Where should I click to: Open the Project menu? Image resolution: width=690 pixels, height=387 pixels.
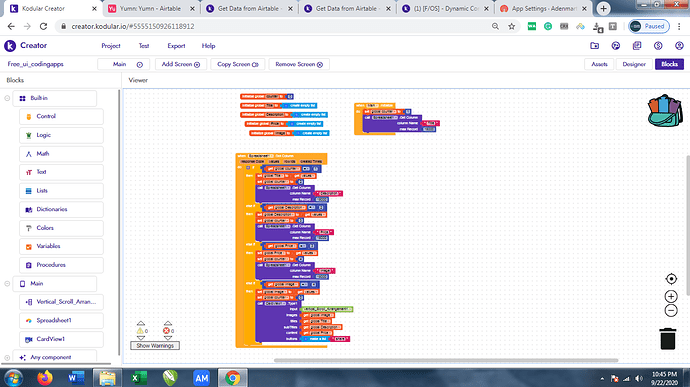[x=111, y=46]
